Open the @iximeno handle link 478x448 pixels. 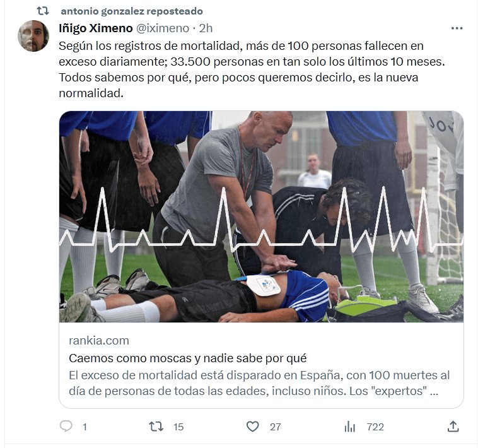[163, 28]
